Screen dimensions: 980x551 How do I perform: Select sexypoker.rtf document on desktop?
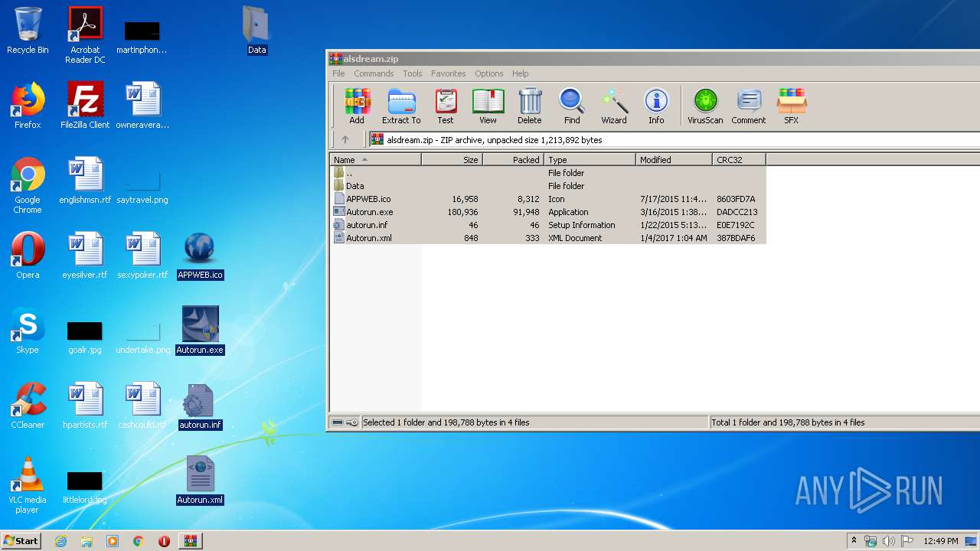[x=142, y=256]
